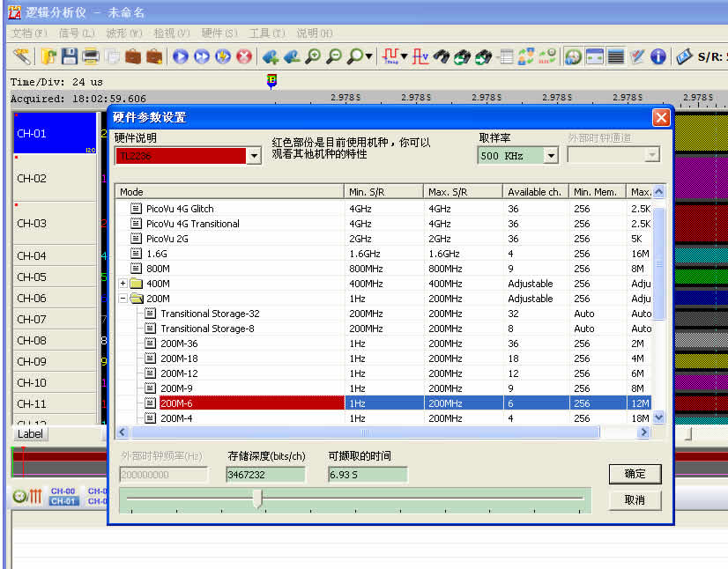Open the 检视(V) menu
This screenshot has width=728, height=569.
pyautogui.click(x=172, y=33)
